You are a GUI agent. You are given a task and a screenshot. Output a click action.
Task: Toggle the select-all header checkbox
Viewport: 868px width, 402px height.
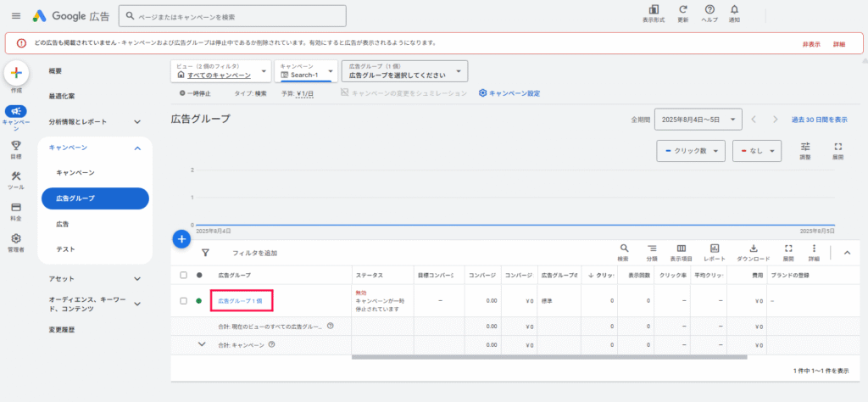pyautogui.click(x=184, y=275)
